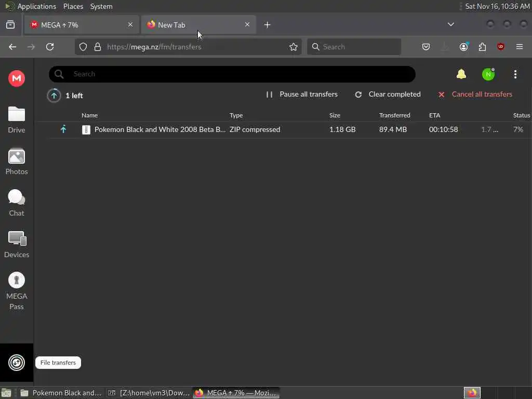532x399 pixels.
Task: Click the site padlock icon
Action: [x=98, y=47]
